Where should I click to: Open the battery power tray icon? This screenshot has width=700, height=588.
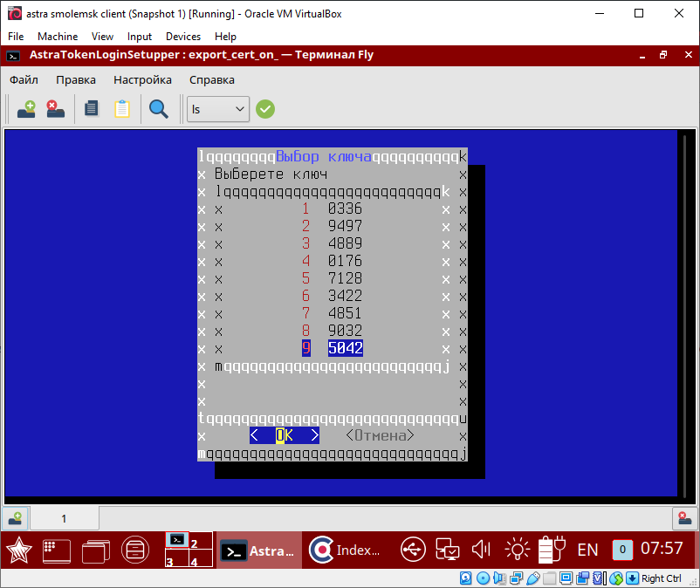552,550
